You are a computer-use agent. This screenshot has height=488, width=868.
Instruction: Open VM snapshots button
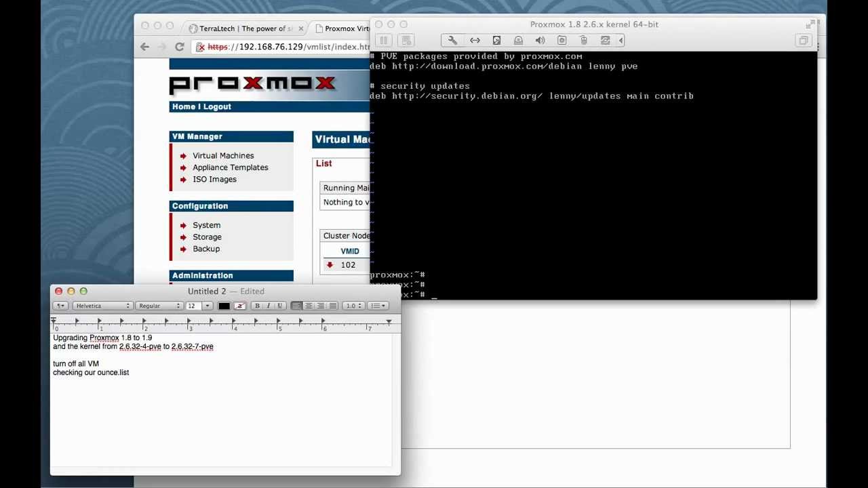coord(406,41)
